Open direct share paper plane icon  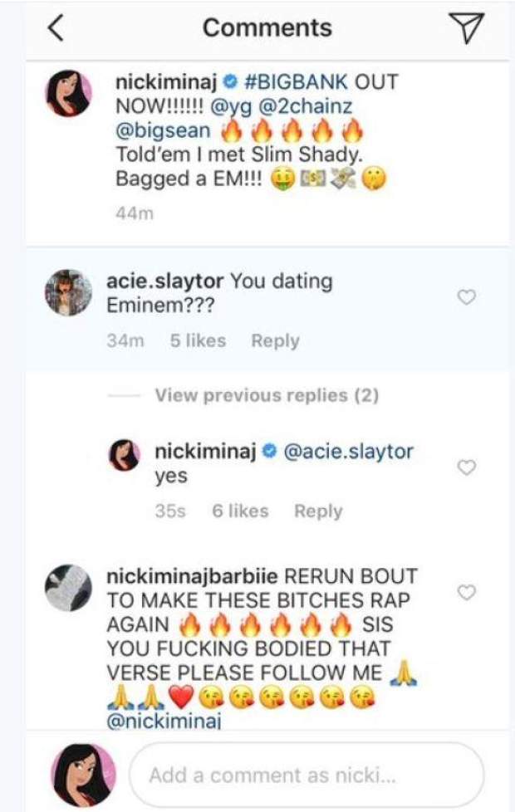(469, 28)
